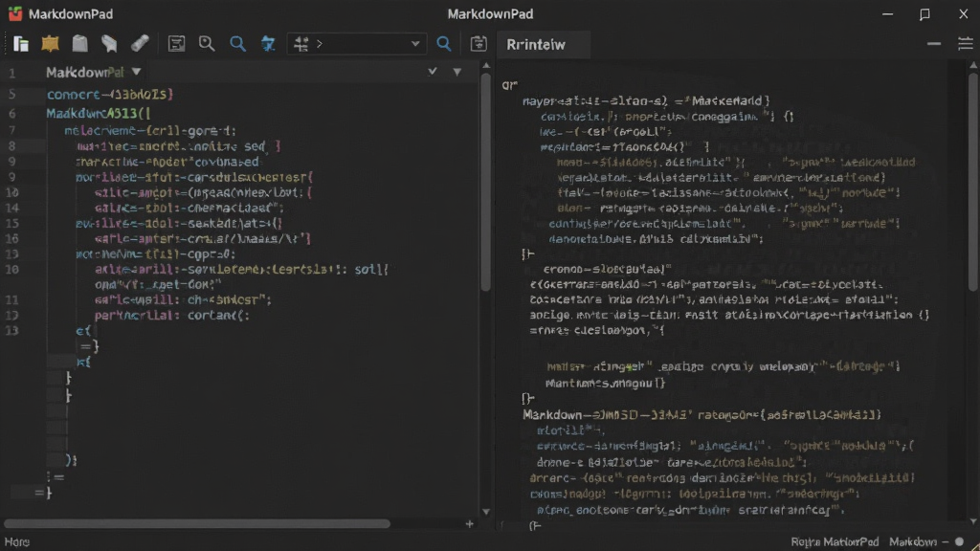Image resolution: width=980 pixels, height=551 pixels.
Task: Click the Markdown label in status bar
Action: [x=912, y=541]
